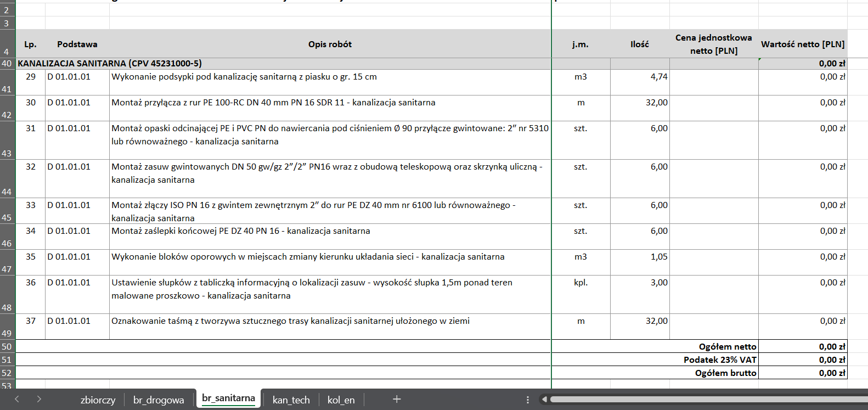Click the 'Montaż przyłącza z rur PE 100-RC' cell
The image size is (868, 410).
(x=330, y=108)
